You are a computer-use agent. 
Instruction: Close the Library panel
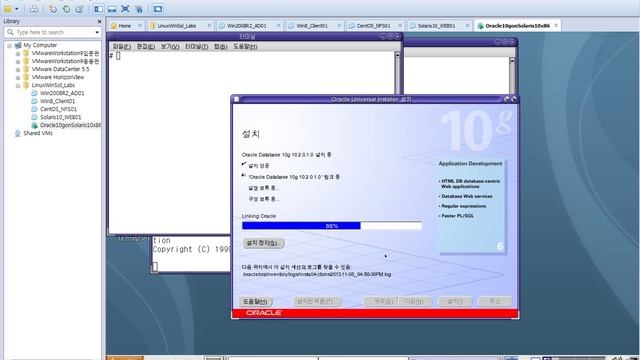[x=99, y=21]
